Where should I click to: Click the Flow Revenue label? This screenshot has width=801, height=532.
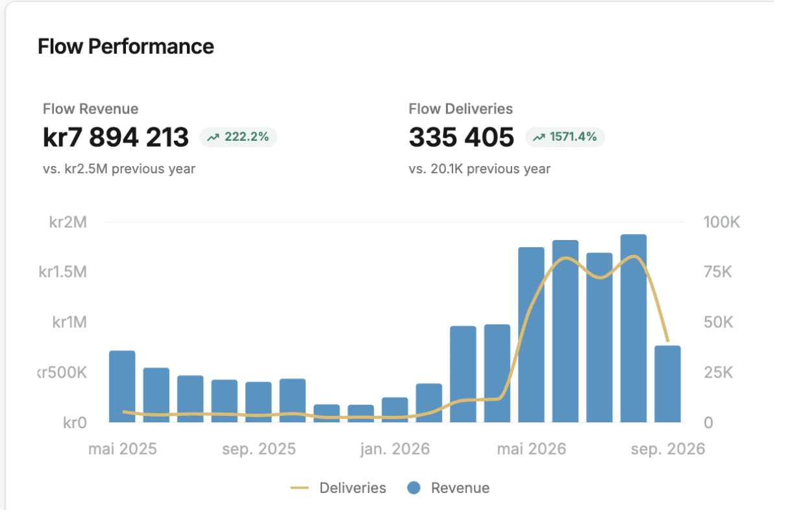coord(91,109)
